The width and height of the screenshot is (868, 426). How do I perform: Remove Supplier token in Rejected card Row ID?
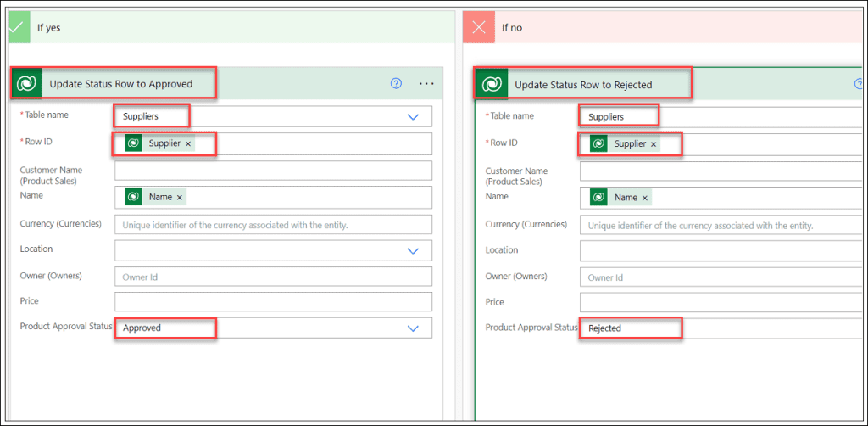(654, 144)
